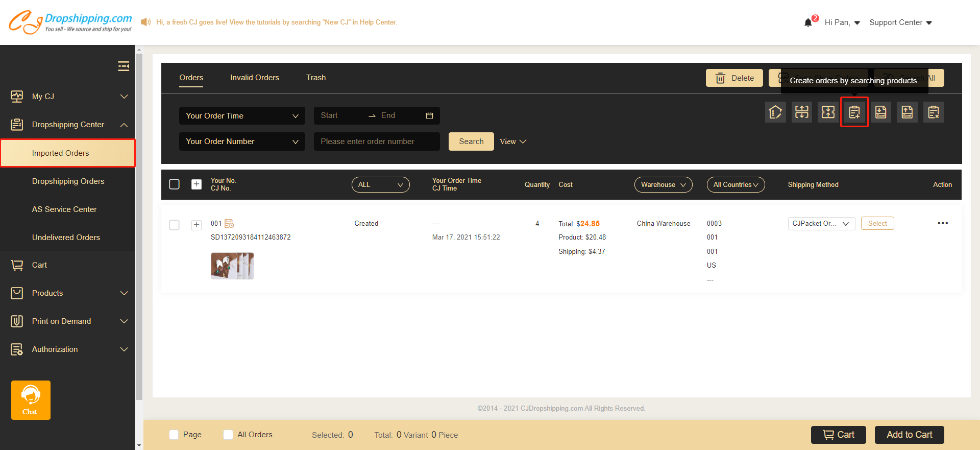Click the split orders icon

click(x=801, y=112)
